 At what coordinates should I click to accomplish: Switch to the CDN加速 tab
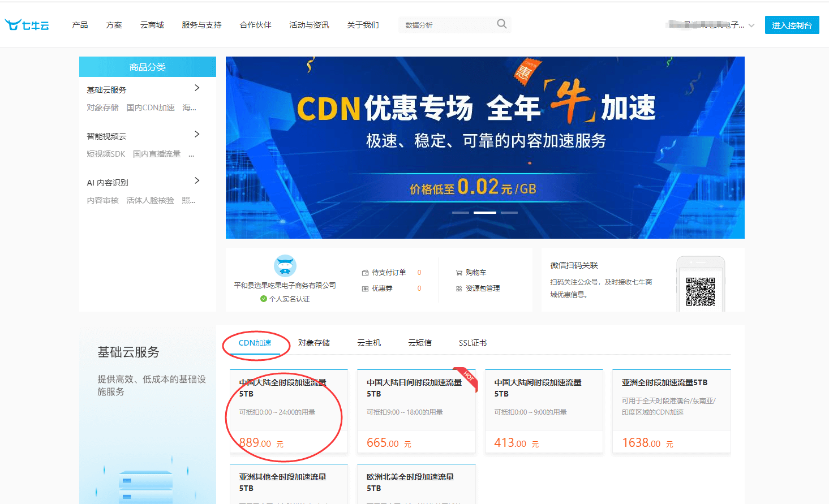tap(255, 343)
